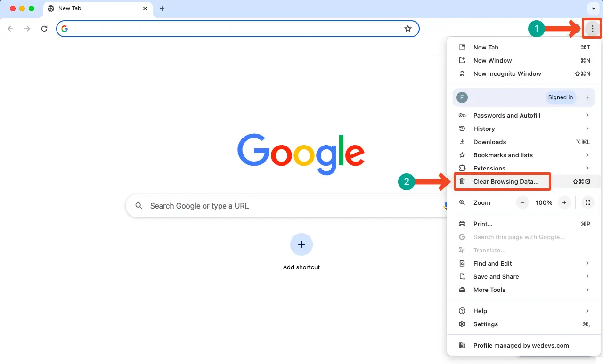
Task: Select the New Tab browser tab
Action: [98, 8]
